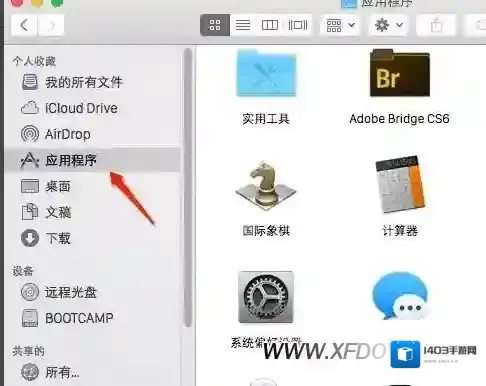Click the AirDrop radar icon
486x386 pixels.
pyautogui.click(x=30, y=134)
